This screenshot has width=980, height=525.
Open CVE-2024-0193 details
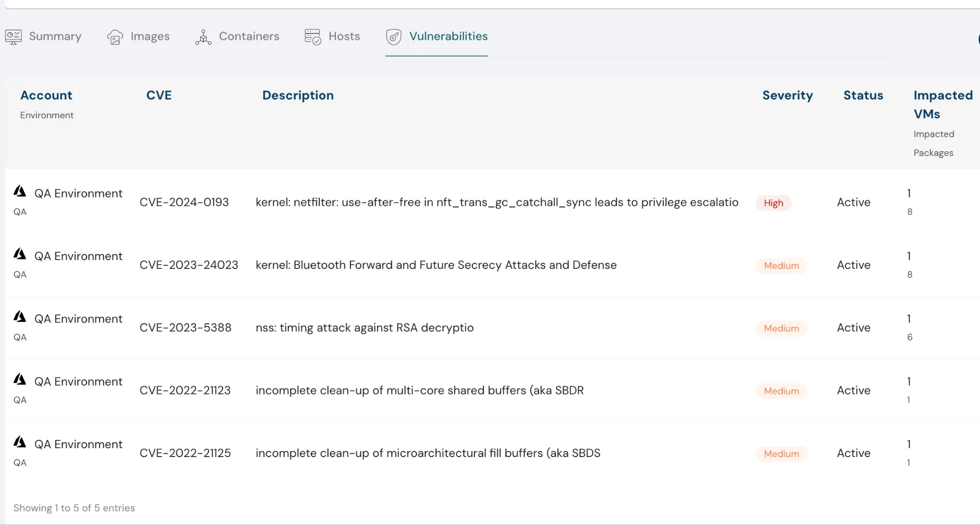[184, 202]
